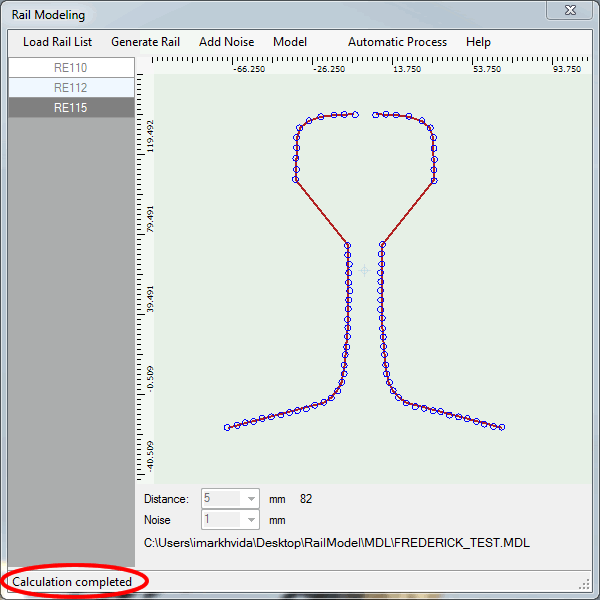600x600 pixels.
Task: Select RE110 in the rail list
Action: pos(71,68)
